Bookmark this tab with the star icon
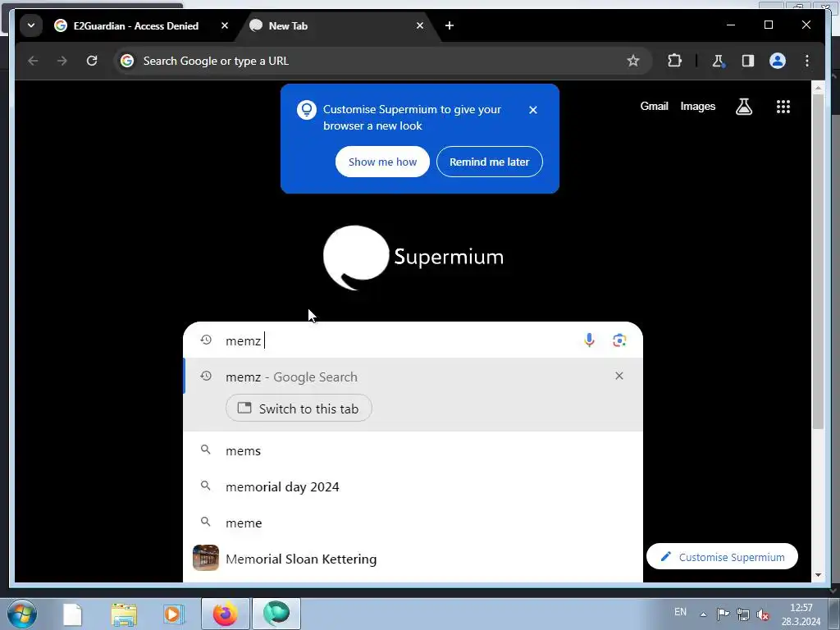 click(633, 61)
